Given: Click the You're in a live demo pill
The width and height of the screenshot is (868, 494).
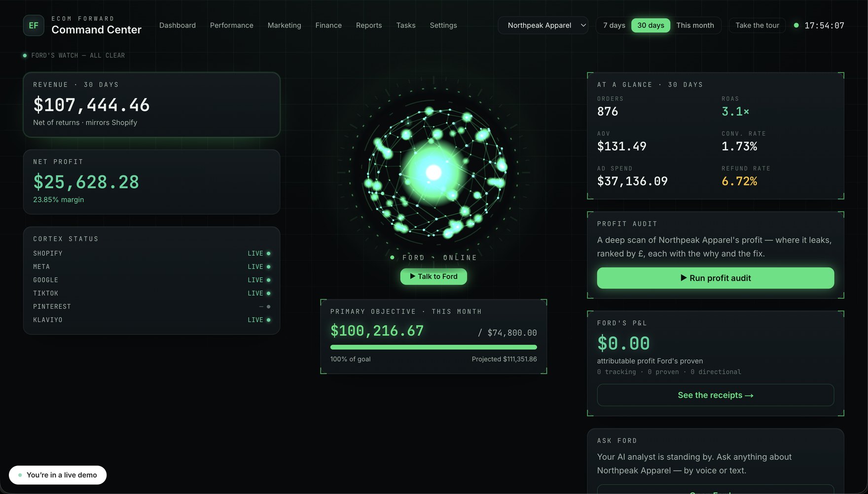Looking at the screenshot, I should (58, 475).
